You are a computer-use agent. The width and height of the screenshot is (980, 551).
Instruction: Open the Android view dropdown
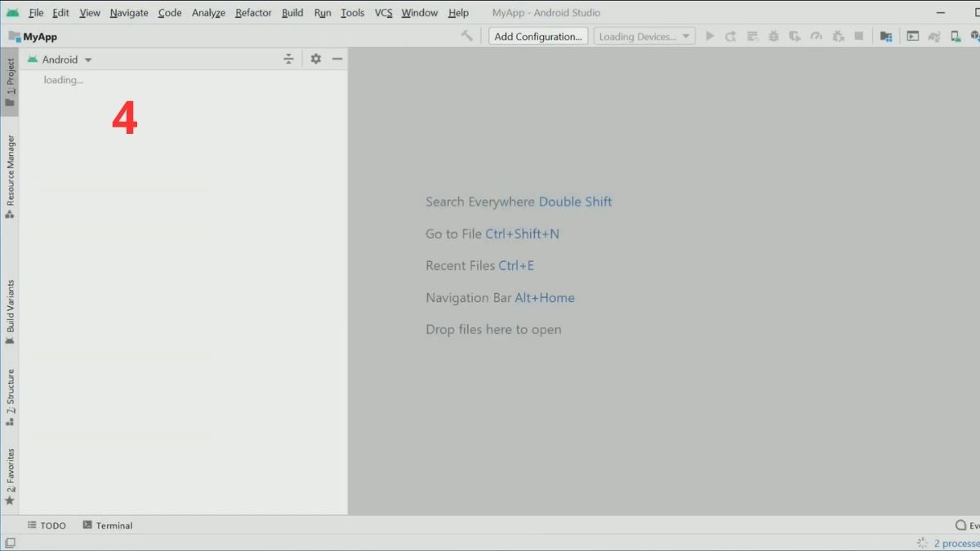click(60, 60)
